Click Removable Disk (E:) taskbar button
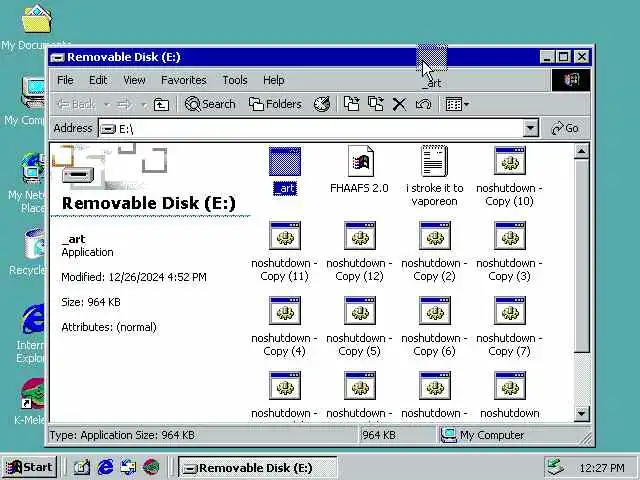Screen dimensions: 640x480 258,468
